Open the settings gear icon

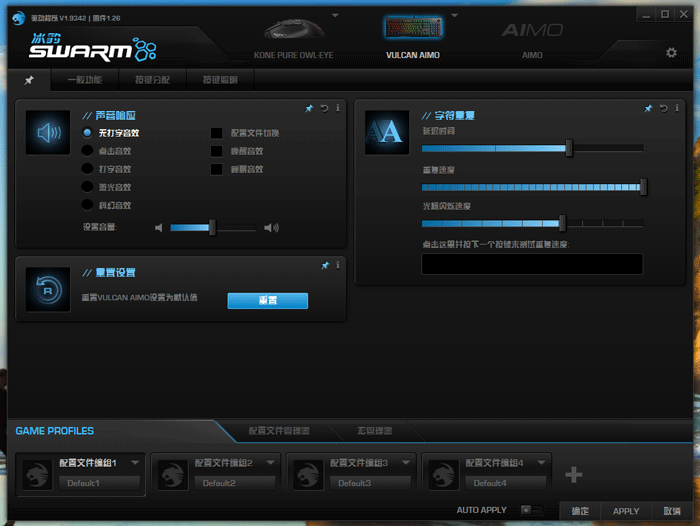coord(671,53)
